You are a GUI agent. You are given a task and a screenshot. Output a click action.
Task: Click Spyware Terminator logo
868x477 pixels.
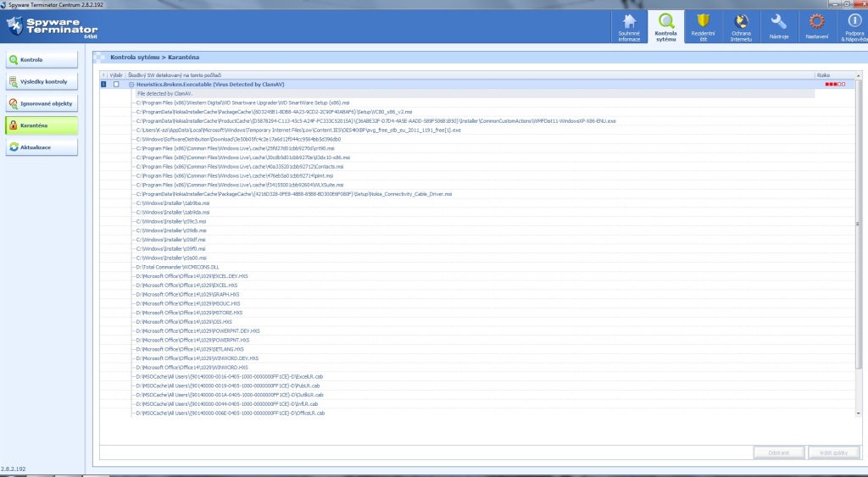tap(52, 27)
